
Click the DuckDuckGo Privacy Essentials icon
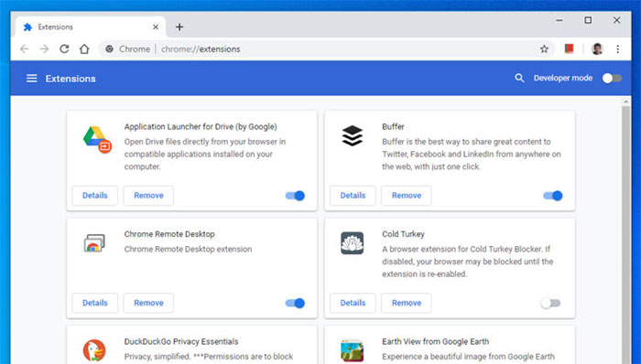[x=94, y=350]
